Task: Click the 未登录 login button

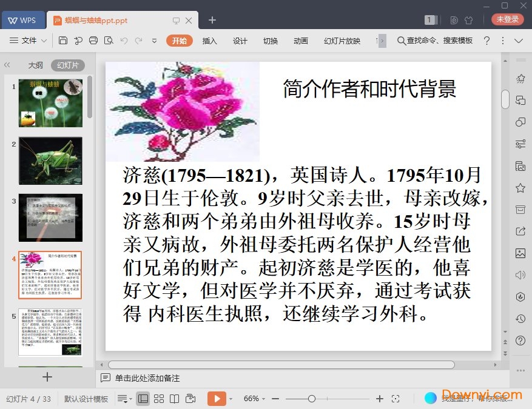Action: [507, 19]
